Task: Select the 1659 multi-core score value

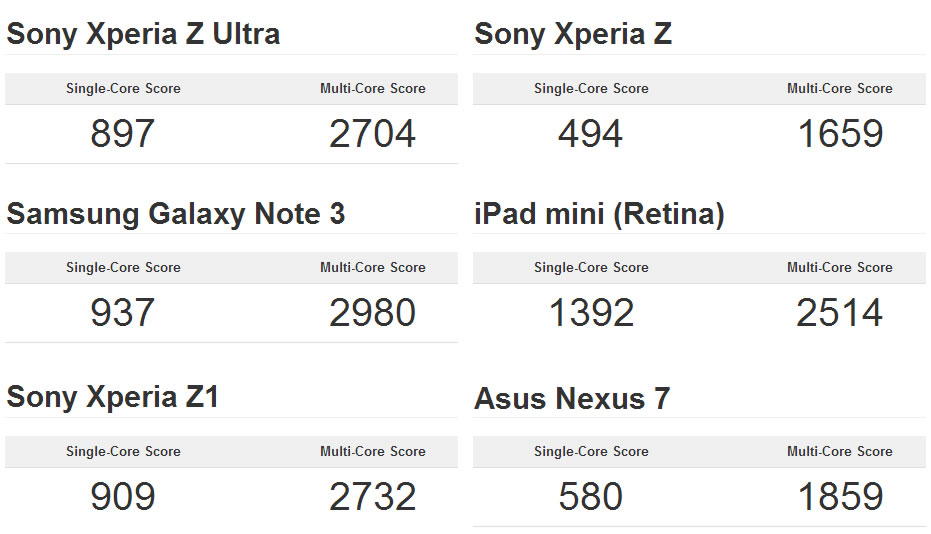Action: 840,134
